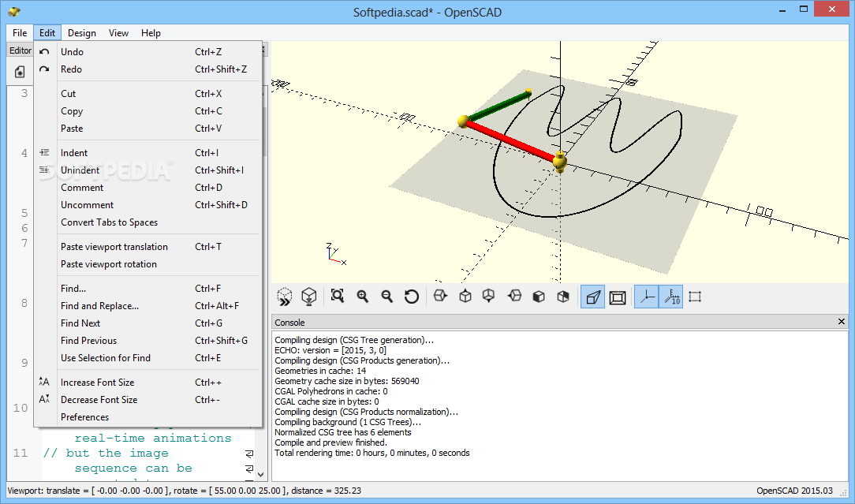Switch to the Left view cube icon

pos(514,297)
